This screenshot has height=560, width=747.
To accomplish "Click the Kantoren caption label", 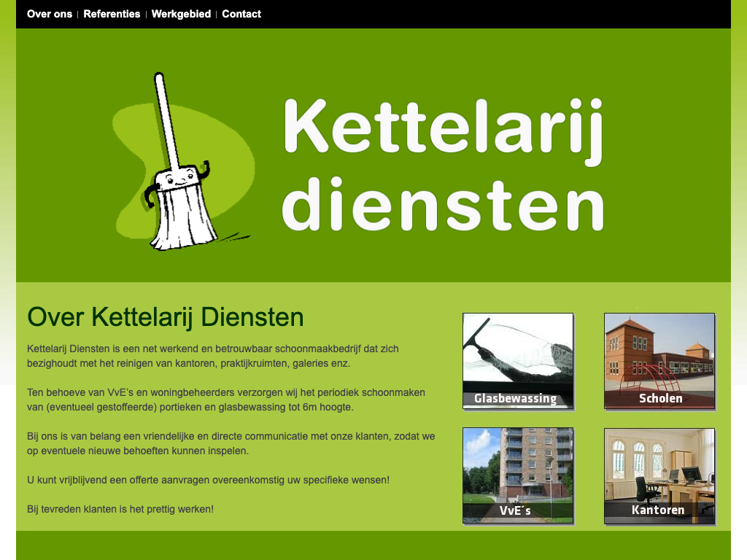I will pos(658,510).
